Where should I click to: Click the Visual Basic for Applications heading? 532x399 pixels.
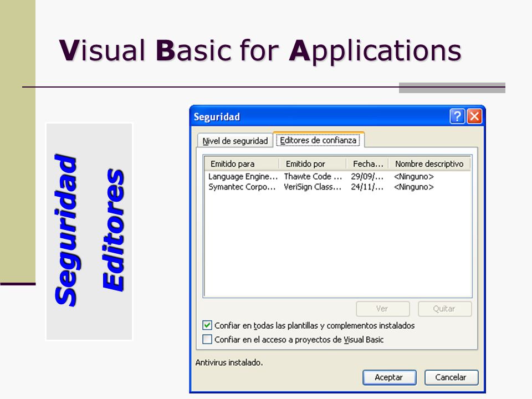(x=260, y=50)
